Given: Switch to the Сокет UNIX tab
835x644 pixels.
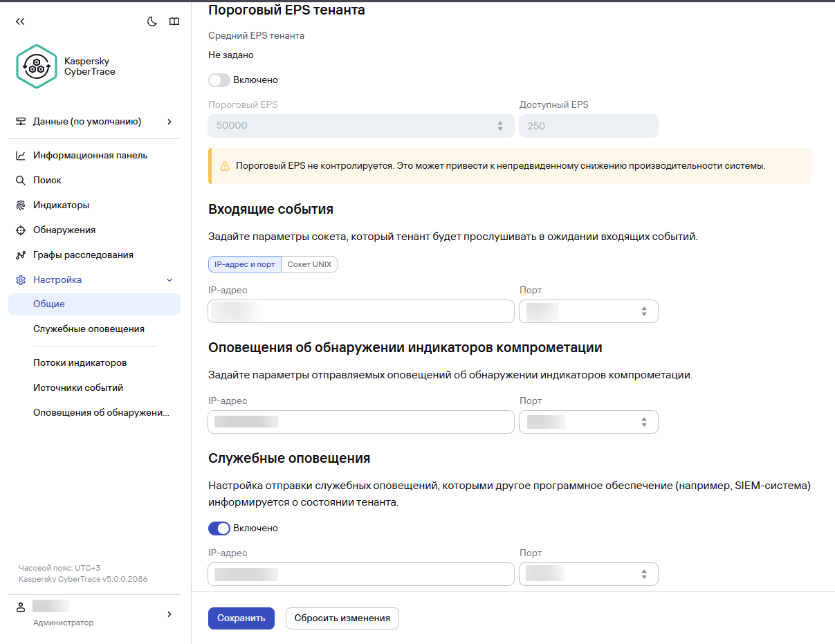Looking at the screenshot, I should pos(309,264).
